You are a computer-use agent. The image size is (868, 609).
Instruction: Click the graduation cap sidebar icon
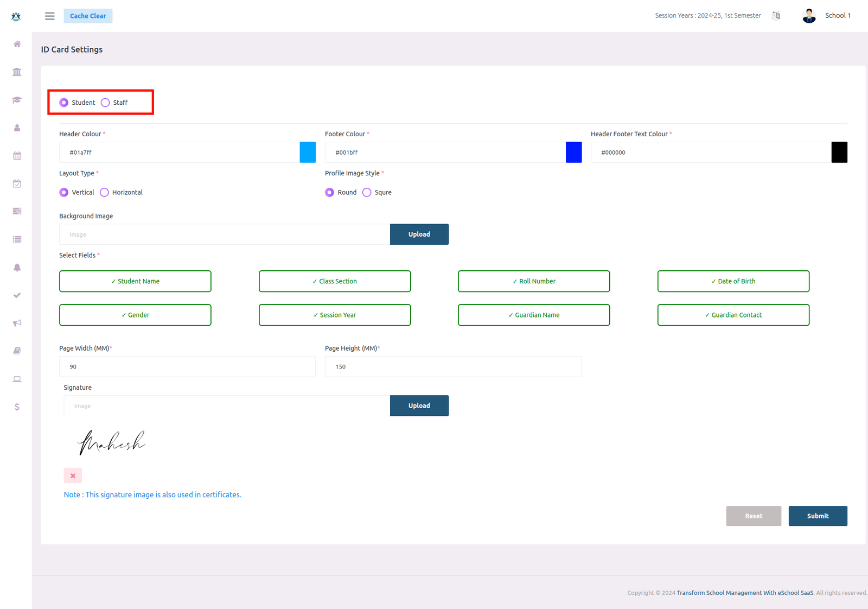click(x=17, y=100)
